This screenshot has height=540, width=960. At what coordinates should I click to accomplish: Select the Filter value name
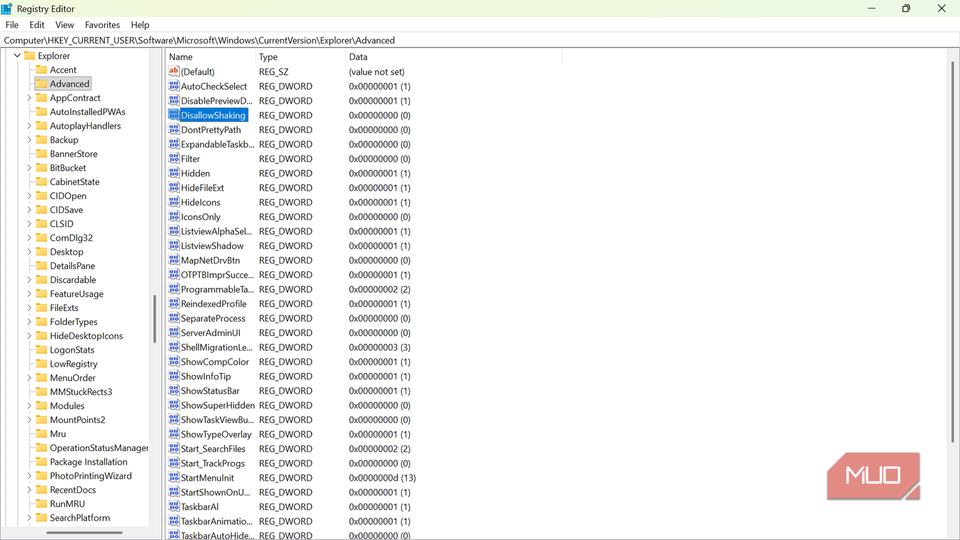pos(190,159)
